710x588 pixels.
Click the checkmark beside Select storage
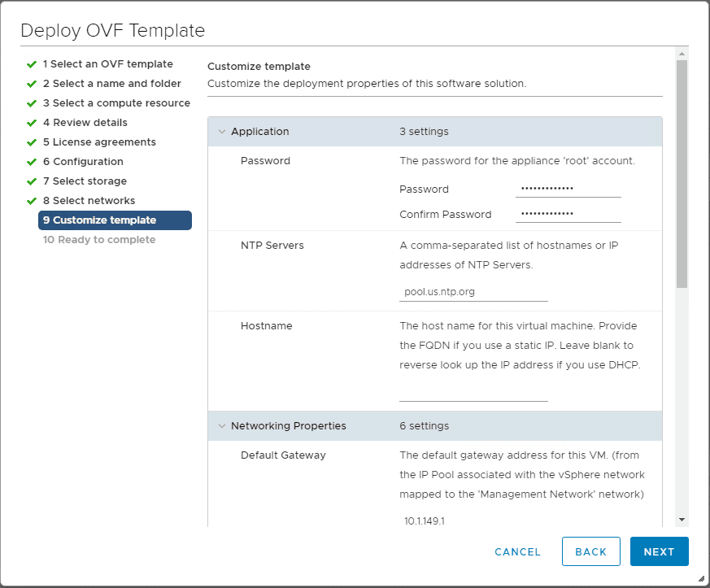pyautogui.click(x=32, y=181)
